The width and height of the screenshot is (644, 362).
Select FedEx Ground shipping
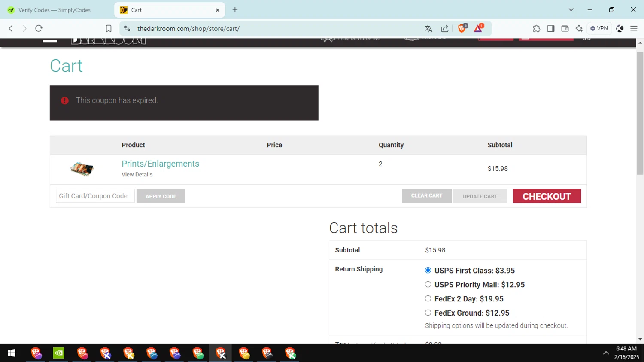(428, 313)
